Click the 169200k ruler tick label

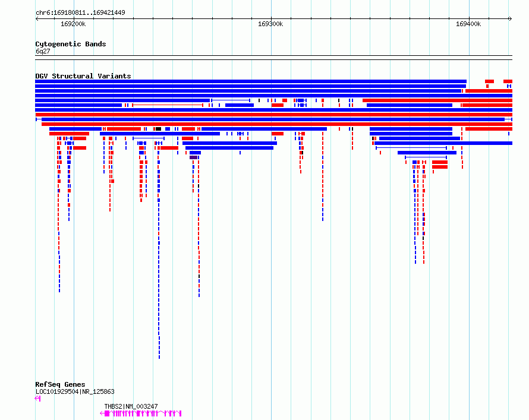73,24
